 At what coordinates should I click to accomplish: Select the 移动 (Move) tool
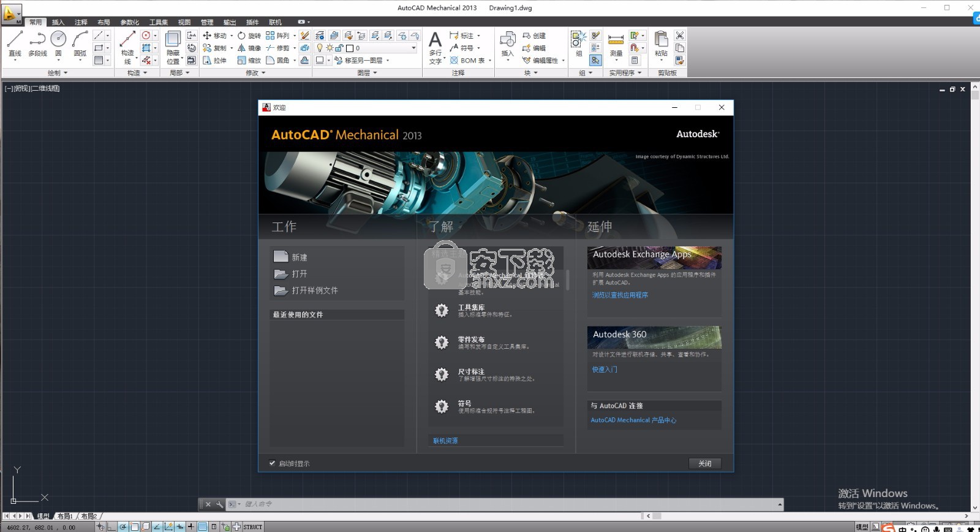(215, 36)
